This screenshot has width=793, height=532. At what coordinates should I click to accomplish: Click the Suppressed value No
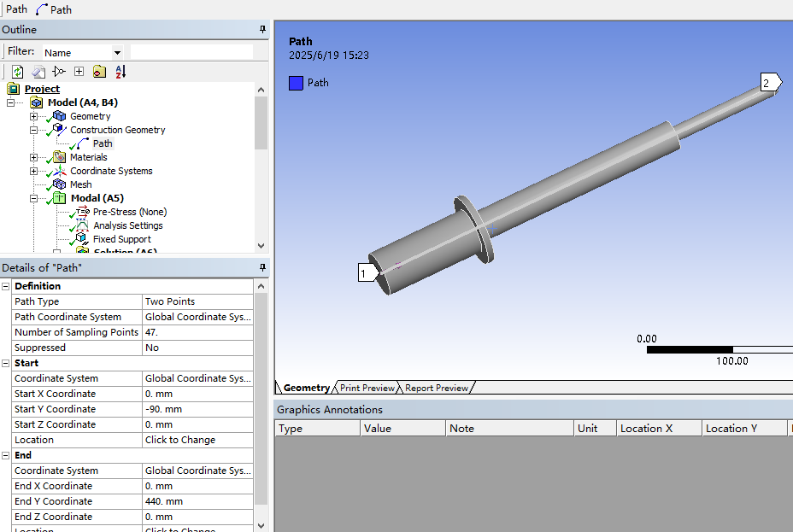pos(197,348)
